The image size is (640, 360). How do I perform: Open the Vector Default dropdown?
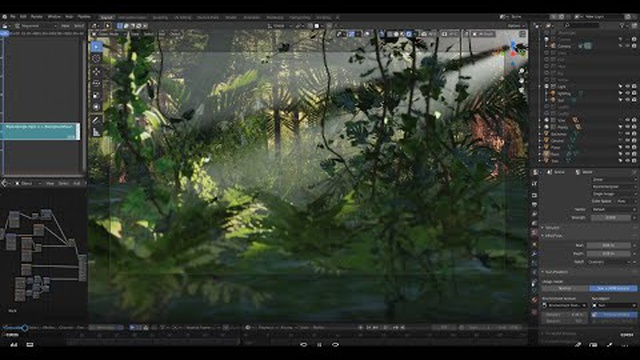[613, 209]
